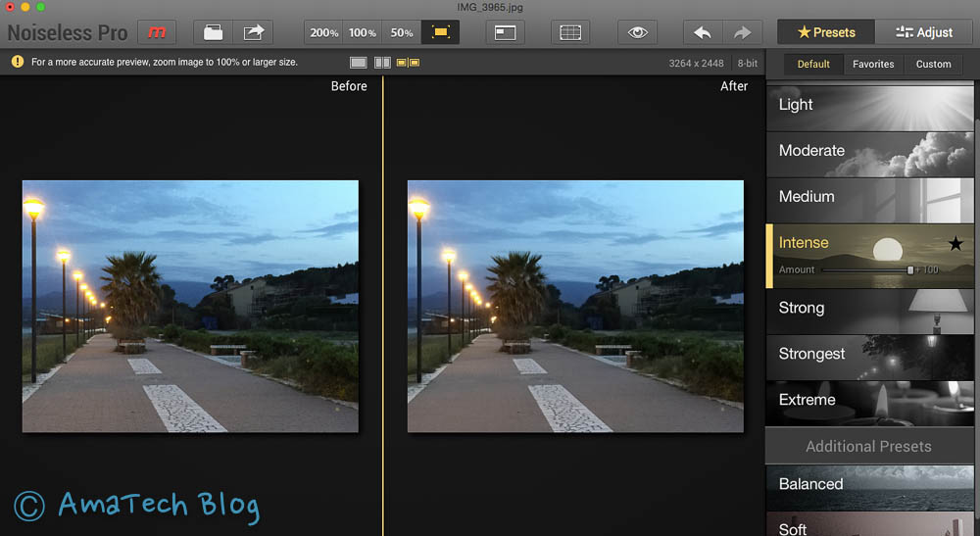Open the Favorites presets tab
The height and width of the screenshot is (536, 980).
[872, 64]
